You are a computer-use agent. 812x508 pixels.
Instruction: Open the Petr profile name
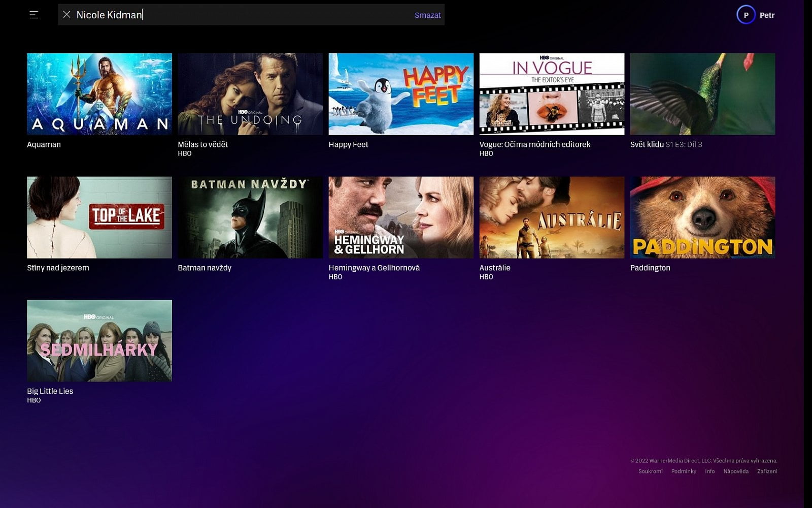(767, 15)
